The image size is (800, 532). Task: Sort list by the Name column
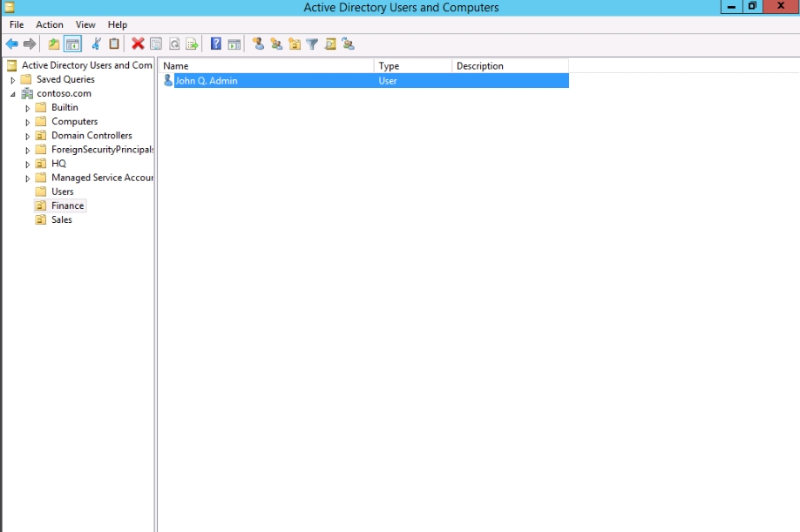pyautogui.click(x=266, y=65)
